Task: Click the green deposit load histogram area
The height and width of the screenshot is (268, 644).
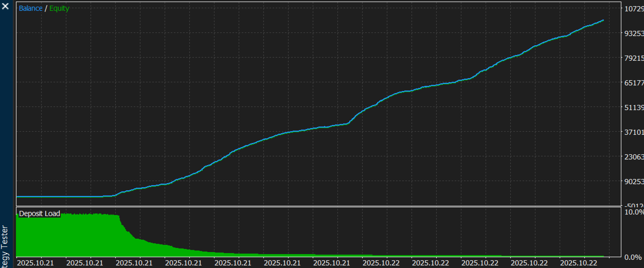Action: coord(67,237)
